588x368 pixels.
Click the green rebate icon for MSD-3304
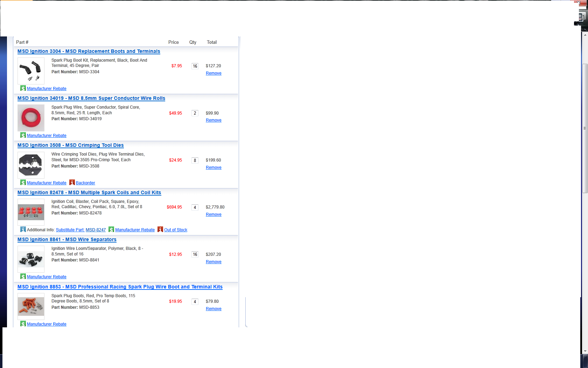tap(23, 88)
